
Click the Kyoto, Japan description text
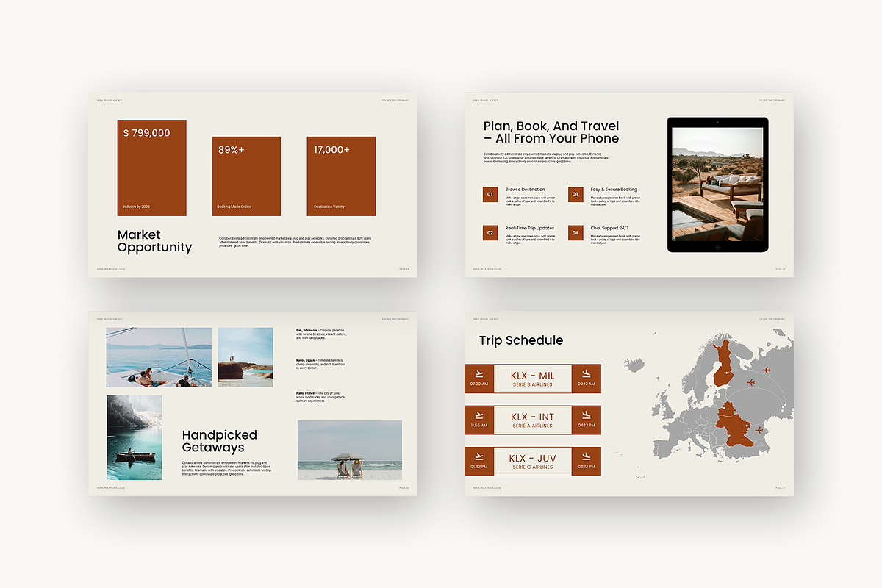click(x=321, y=364)
